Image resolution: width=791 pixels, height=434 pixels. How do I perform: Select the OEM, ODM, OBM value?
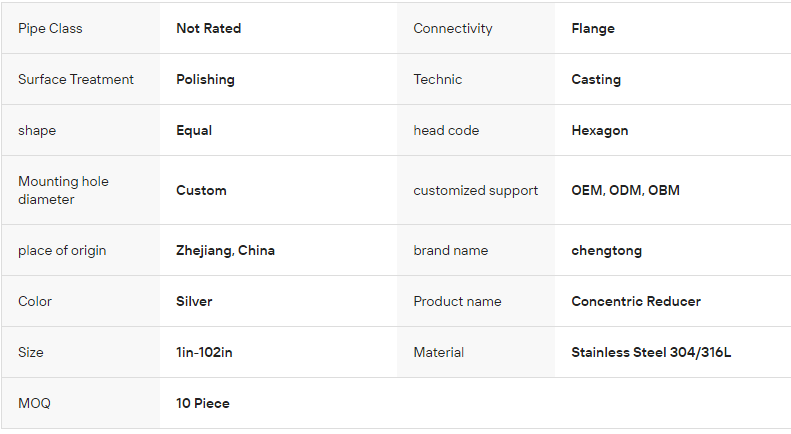coord(625,190)
